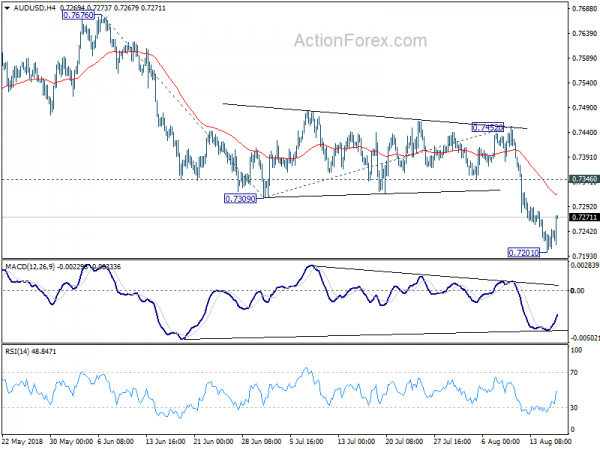Click axis price 0.75400

[x=584, y=83]
